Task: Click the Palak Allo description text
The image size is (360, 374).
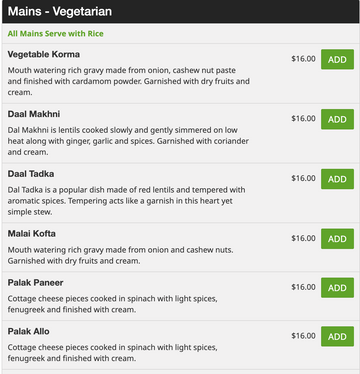Action: coord(113,353)
